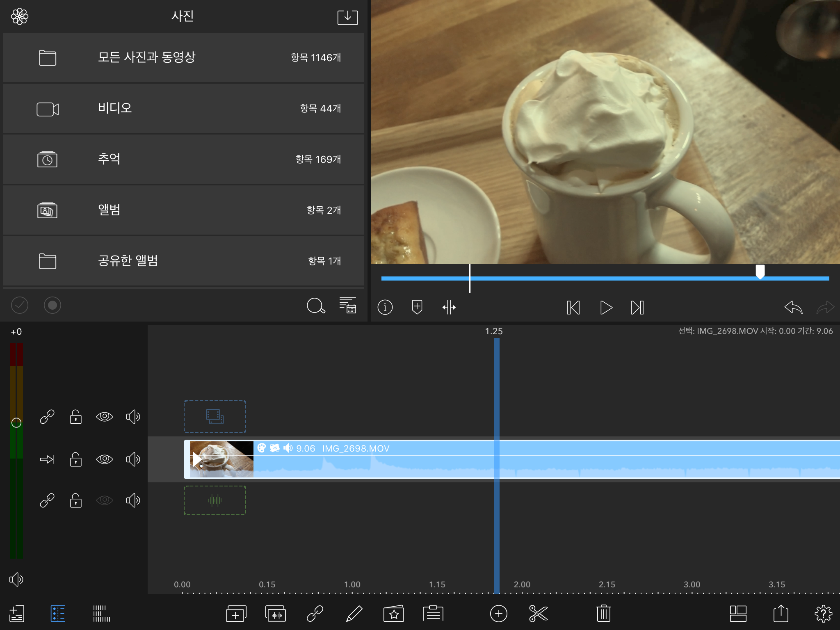Toggle visibility eye of main video track
This screenshot has width=840, height=630.
(104, 459)
